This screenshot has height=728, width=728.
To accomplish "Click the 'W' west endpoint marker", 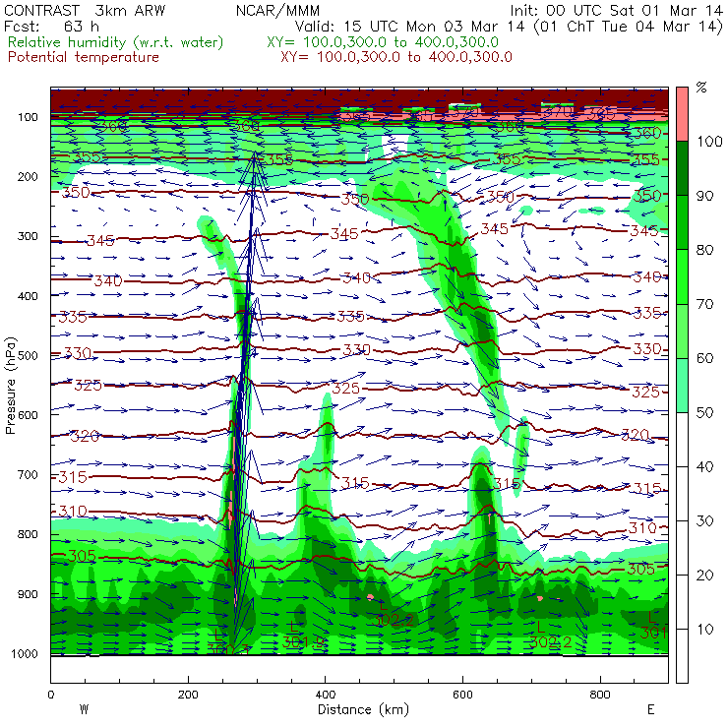I will pyautogui.click(x=84, y=709).
